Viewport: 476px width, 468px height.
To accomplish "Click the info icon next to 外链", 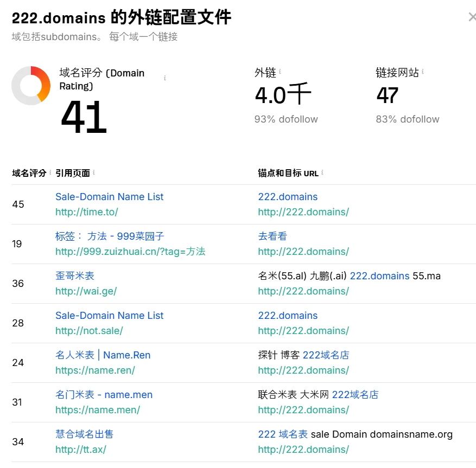I will click(280, 72).
